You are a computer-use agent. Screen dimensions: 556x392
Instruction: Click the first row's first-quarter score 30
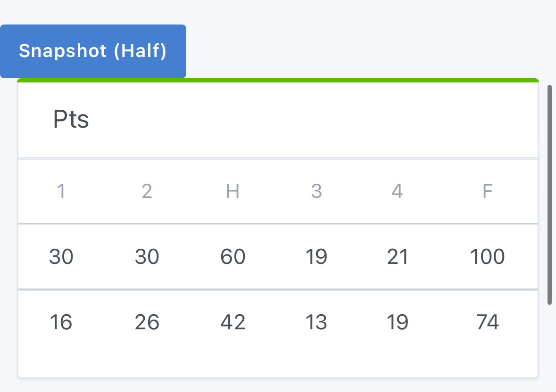pyautogui.click(x=61, y=257)
